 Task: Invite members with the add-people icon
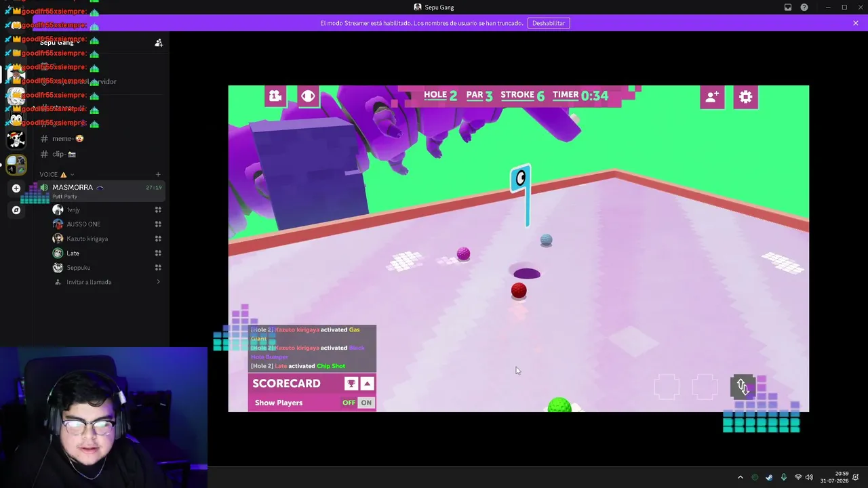pos(159,43)
